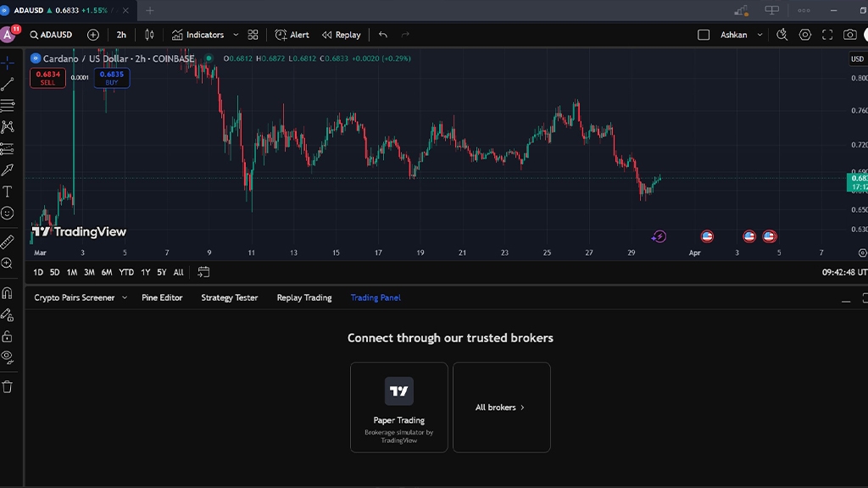
Task: Add a symbol to compare with plus icon
Action: (93, 35)
